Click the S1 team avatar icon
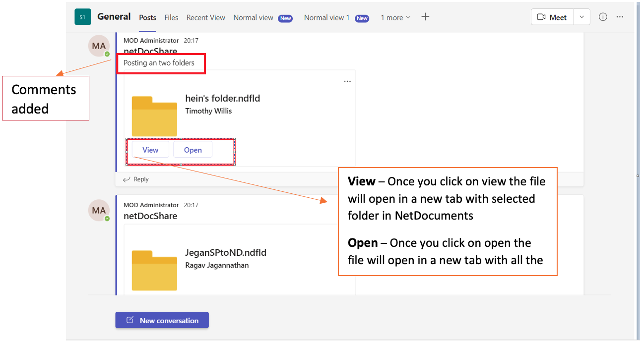The height and width of the screenshot is (344, 644). [83, 17]
